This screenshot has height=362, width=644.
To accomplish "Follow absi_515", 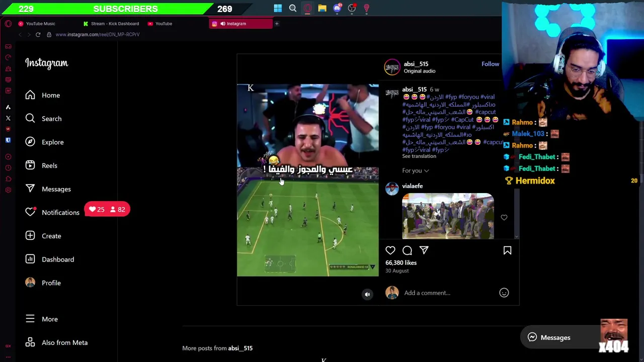I will tap(490, 64).
